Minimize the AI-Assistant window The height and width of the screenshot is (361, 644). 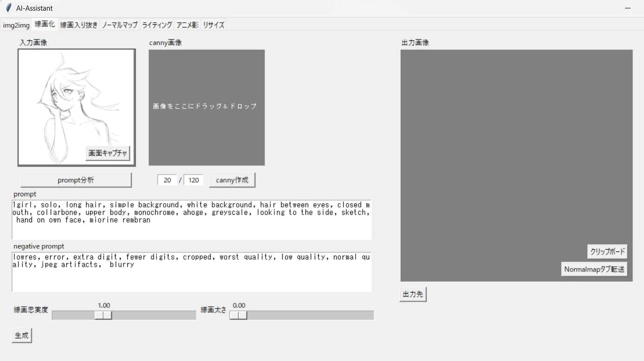[628, 8]
